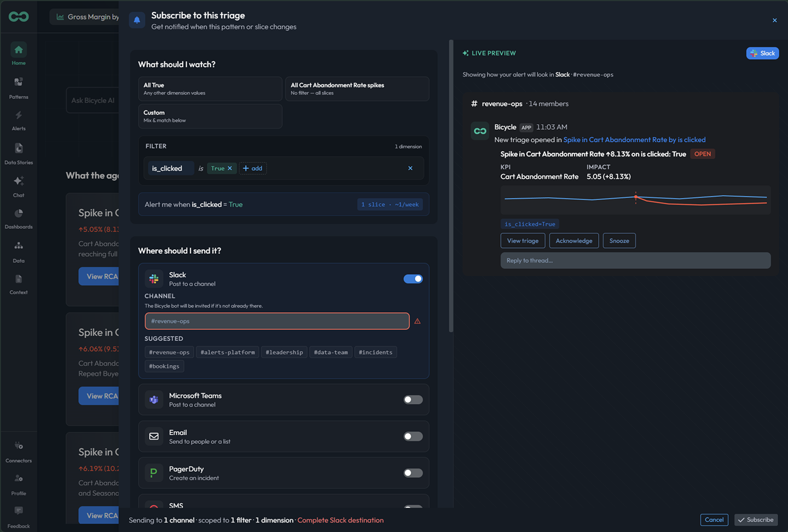Click the dialog vertical scrollbar
Image resolution: width=788 pixels, height=532 pixels.
click(x=451, y=186)
